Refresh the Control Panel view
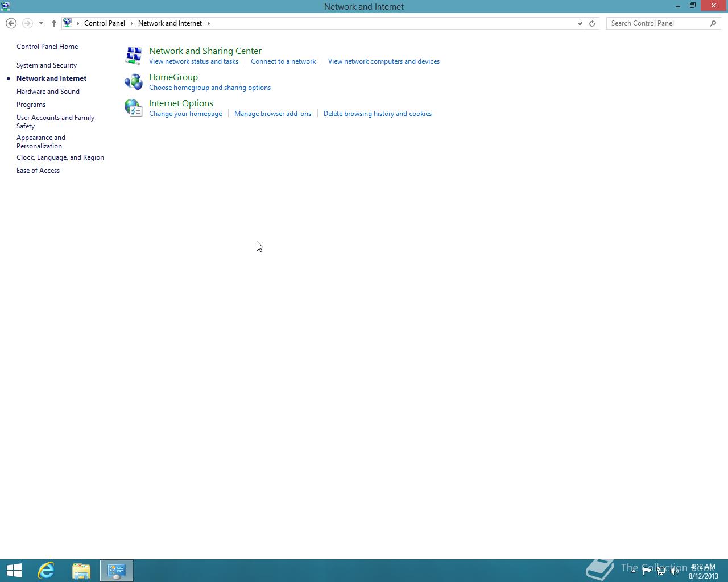 pyautogui.click(x=592, y=23)
